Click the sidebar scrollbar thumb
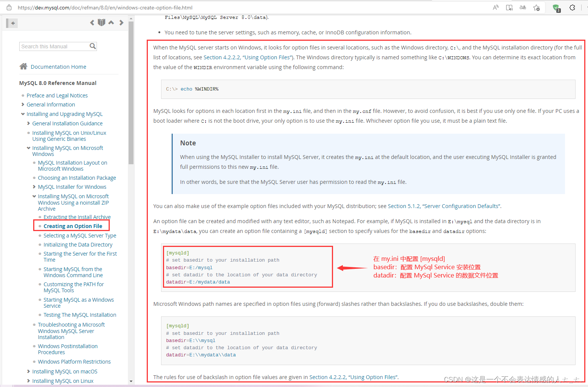Screen dimensions: 588x387 click(x=131, y=93)
